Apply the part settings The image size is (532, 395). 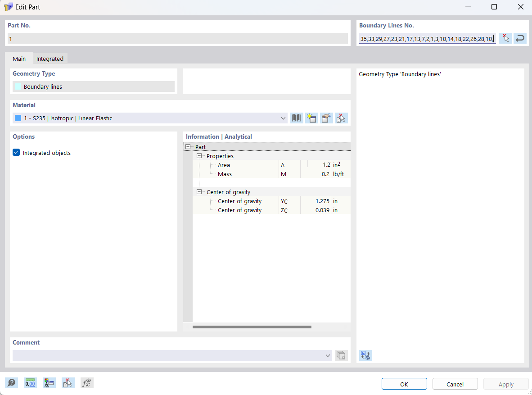click(x=506, y=383)
